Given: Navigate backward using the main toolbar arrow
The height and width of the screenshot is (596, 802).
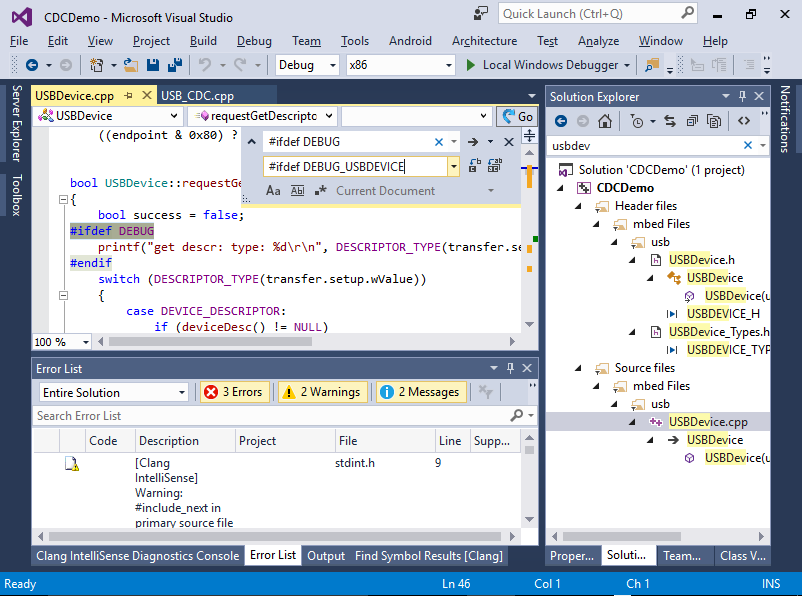Looking at the screenshot, I should [32, 65].
